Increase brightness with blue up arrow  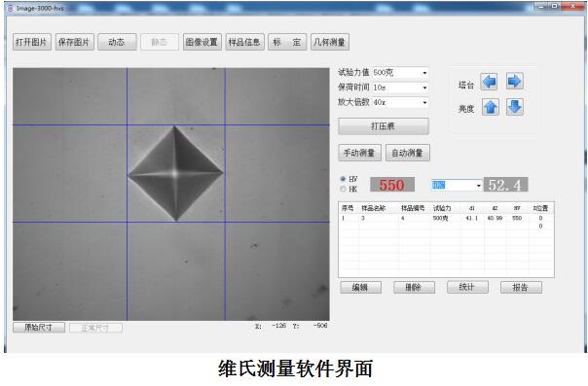point(490,107)
